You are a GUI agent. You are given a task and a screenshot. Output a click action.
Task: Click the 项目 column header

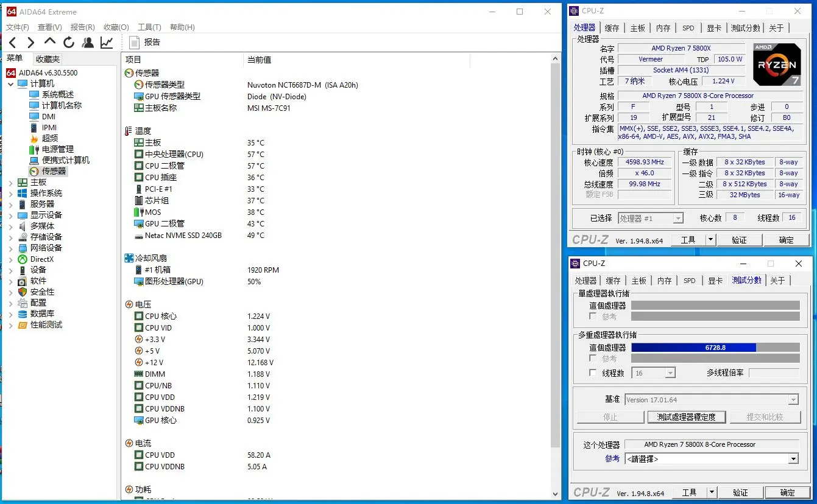point(183,60)
